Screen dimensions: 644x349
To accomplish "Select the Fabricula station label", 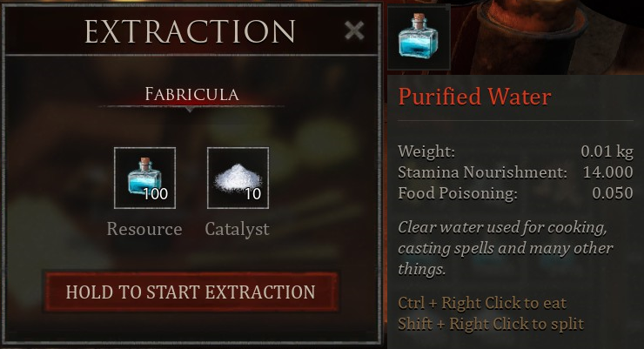I will pyautogui.click(x=191, y=94).
